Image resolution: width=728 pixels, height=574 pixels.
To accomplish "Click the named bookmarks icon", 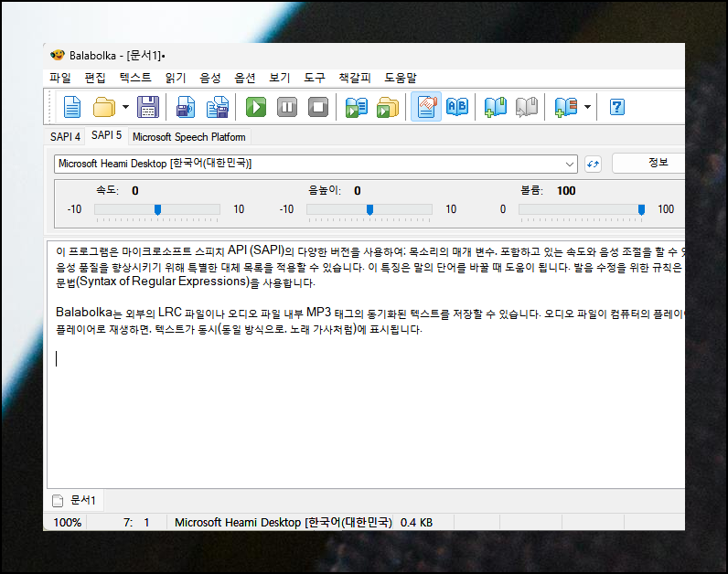I will coord(565,107).
